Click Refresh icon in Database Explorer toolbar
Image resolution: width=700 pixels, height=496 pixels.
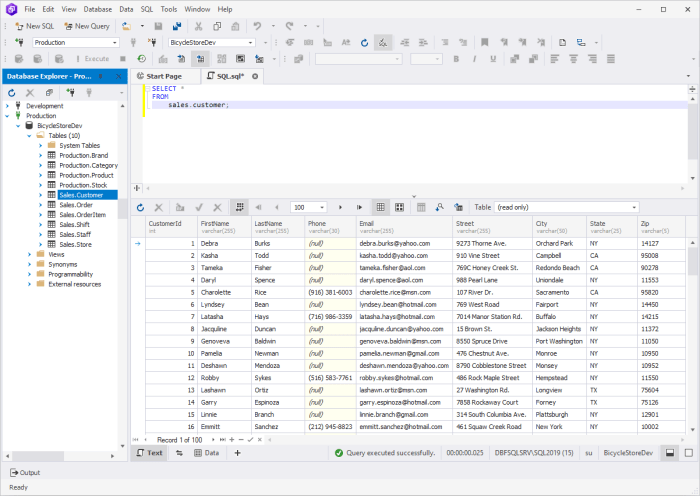[12, 92]
